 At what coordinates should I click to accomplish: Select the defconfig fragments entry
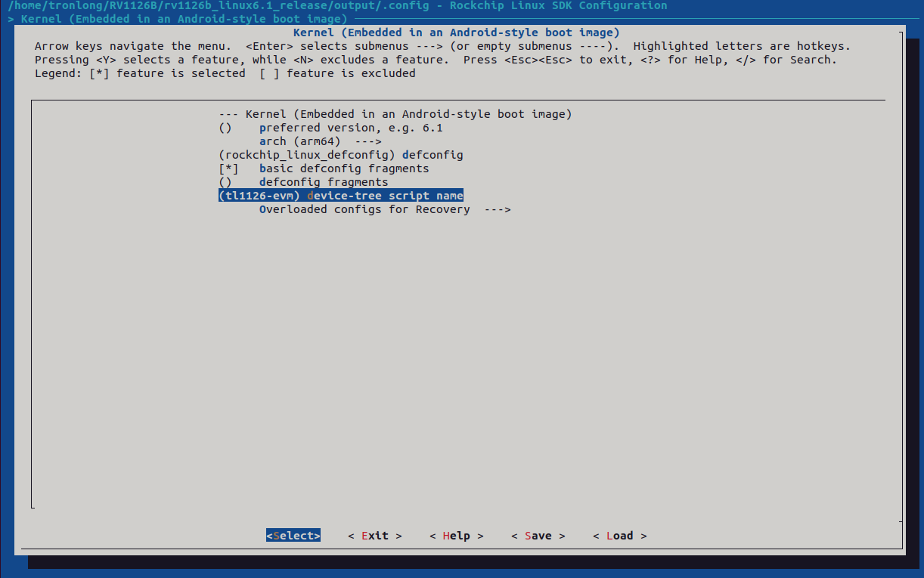(303, 182)
